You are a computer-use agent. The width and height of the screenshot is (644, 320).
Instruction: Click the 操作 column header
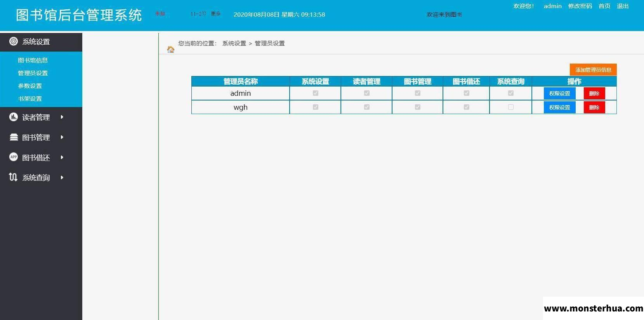[x=574, y=81]
